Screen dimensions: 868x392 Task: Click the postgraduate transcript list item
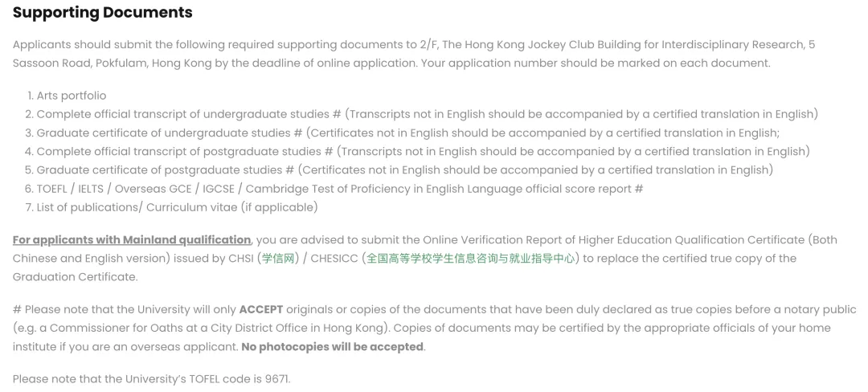424,152
